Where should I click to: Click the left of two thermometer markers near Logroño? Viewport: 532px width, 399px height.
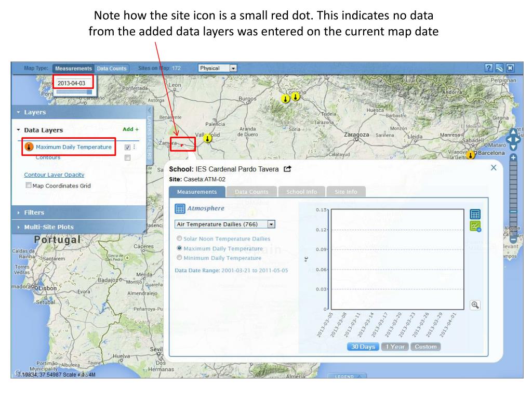[x=285, y=99]
